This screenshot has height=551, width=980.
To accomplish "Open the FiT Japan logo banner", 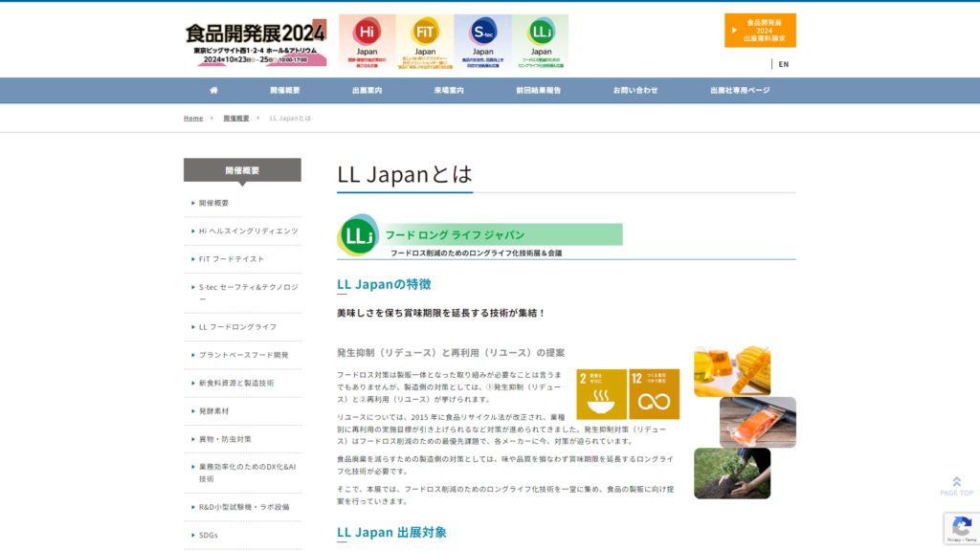I will click(x=425, y=42).
